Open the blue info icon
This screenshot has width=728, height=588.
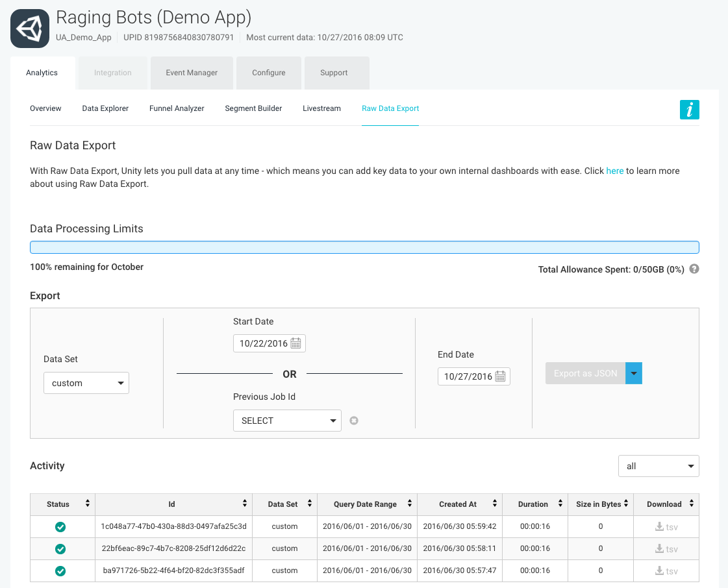689,110
